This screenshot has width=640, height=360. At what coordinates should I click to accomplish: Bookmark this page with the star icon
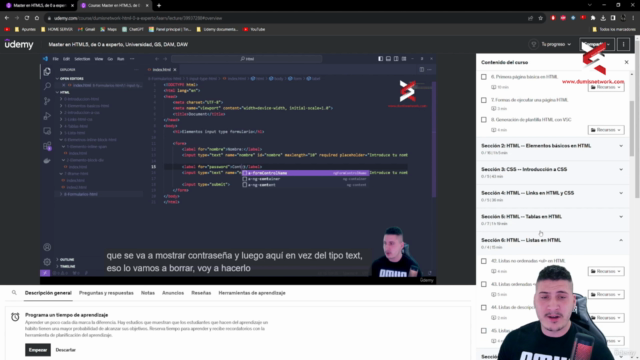[540, 18]
